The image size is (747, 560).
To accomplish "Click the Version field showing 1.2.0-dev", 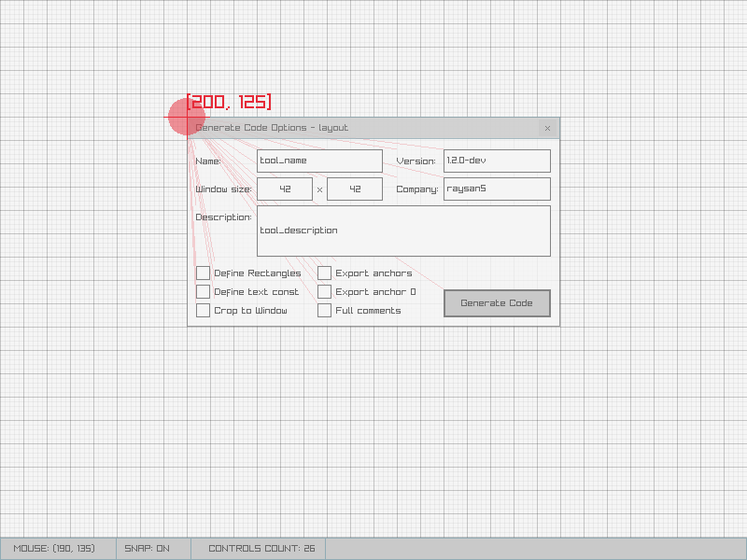I will click(x=497, y=161).
